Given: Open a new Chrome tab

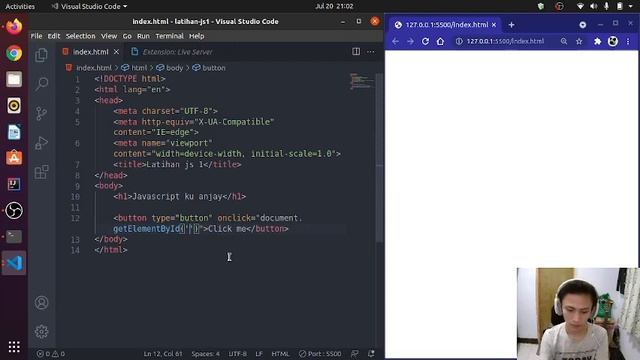Looking at the screenshot, I should [x=511, y=25].
